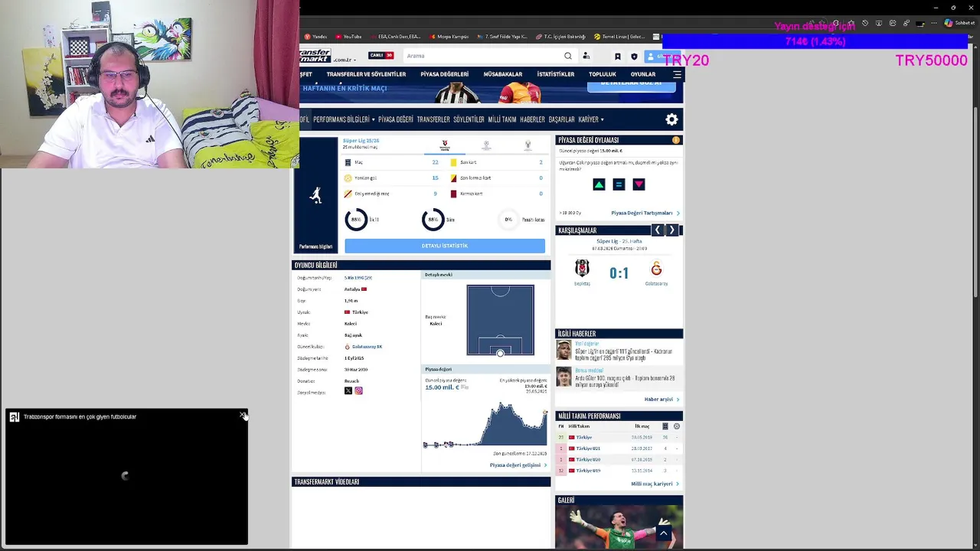Screen dimensions: 980x551
Task: Click the Galatasaray club crest
Action: coord(656,269)
